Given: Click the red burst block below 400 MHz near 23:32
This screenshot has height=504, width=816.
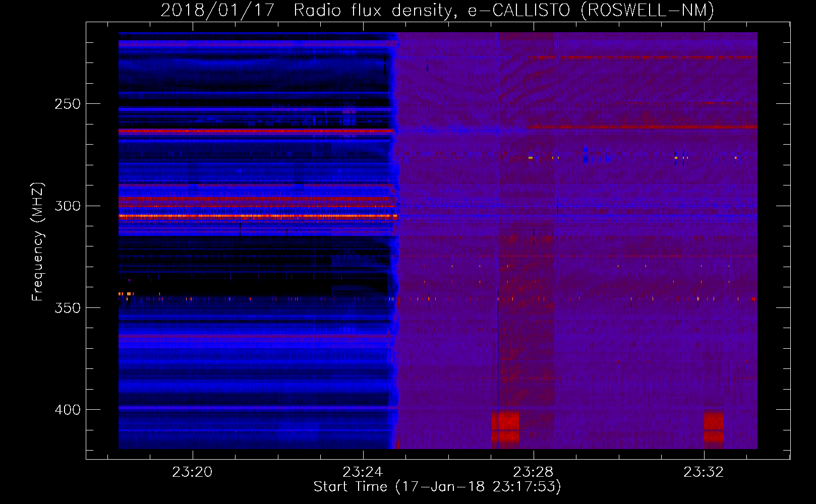Looking at the screenshot, I should point(714,428).
